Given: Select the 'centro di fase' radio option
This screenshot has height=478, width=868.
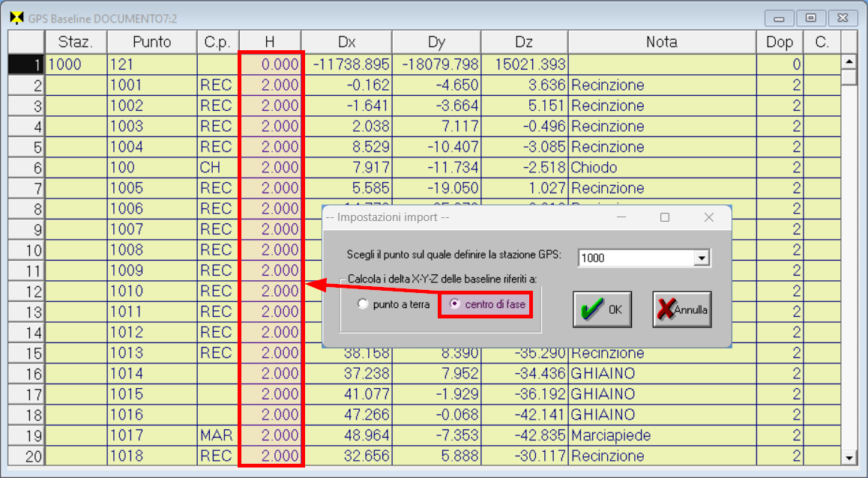Looking at the screenshot, I should pyautogui.click(x=455, y=304).
